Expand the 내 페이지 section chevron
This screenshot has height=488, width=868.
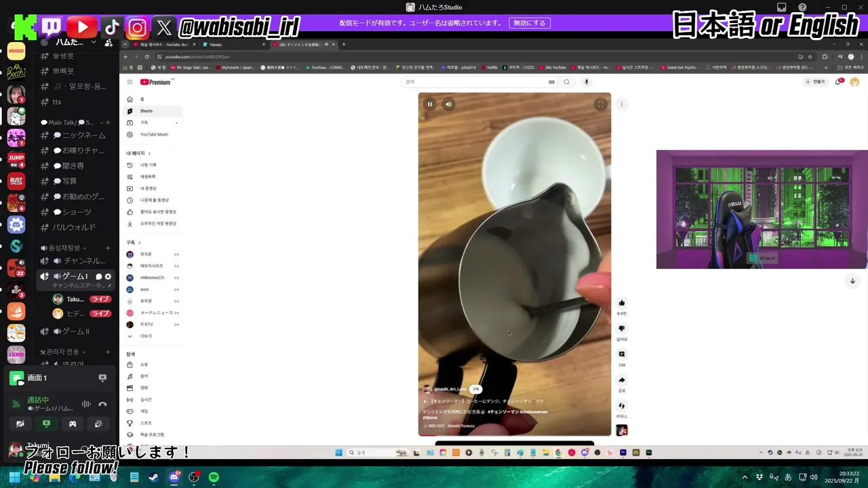(x=149, y=154)
